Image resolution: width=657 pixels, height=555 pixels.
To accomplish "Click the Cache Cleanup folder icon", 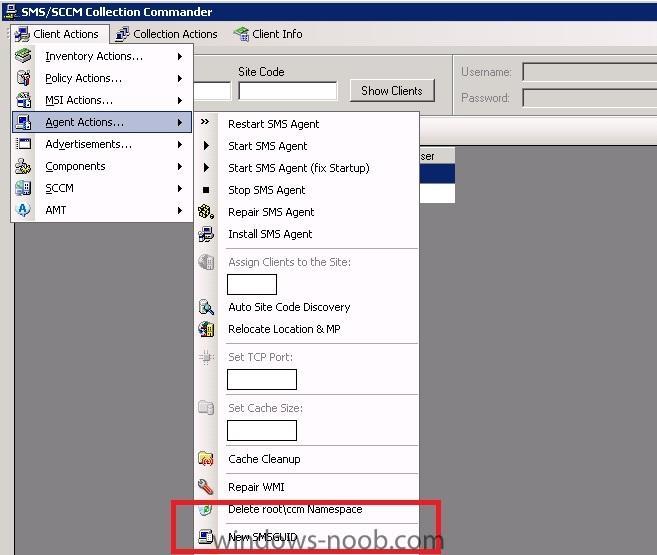I will (x=206, y=459).
